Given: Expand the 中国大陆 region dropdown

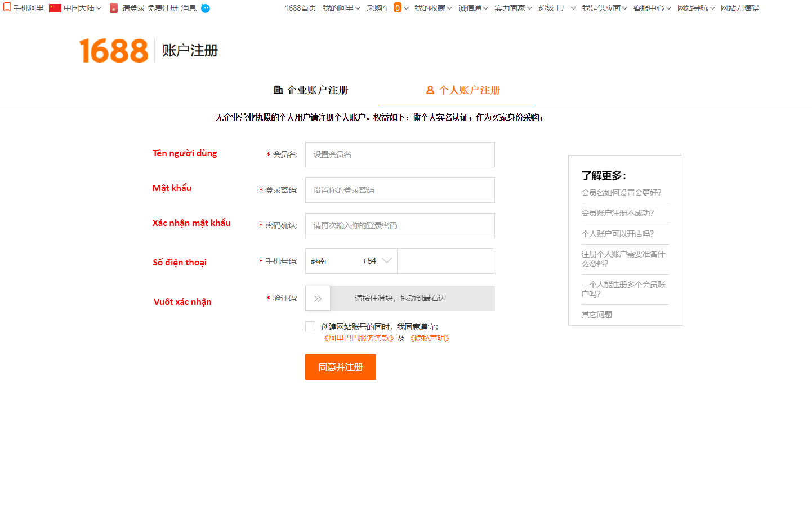Looking at the screenshot, I should (82, 8).
